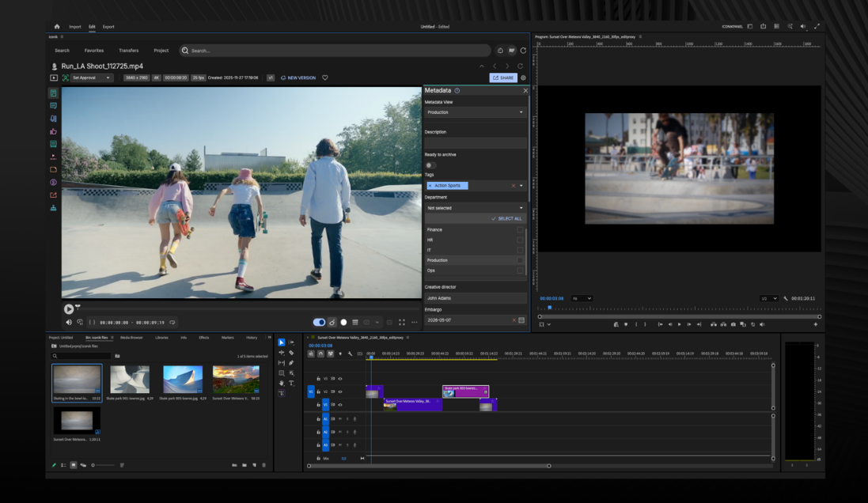Check the IT department checkbox
868x503 pixels.
[x=520, y=250]
